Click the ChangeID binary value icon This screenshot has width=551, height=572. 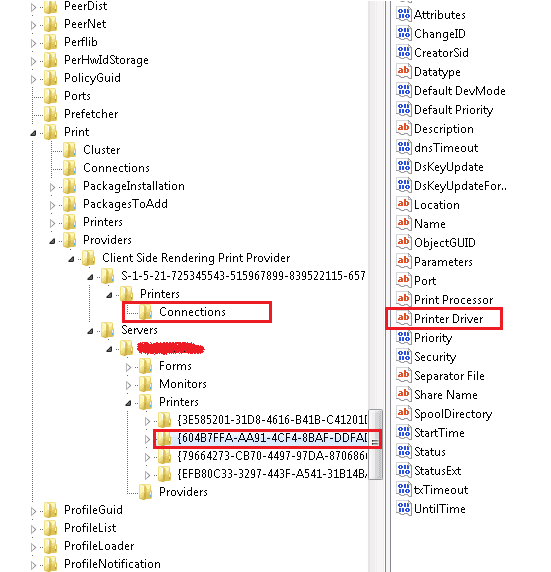pyautogui.click(x=404, y=33)
